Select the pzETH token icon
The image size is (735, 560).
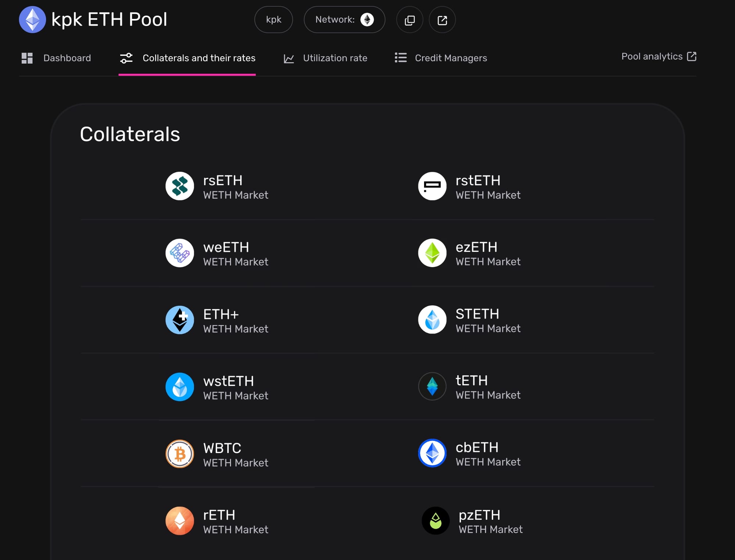coord(435,521)
